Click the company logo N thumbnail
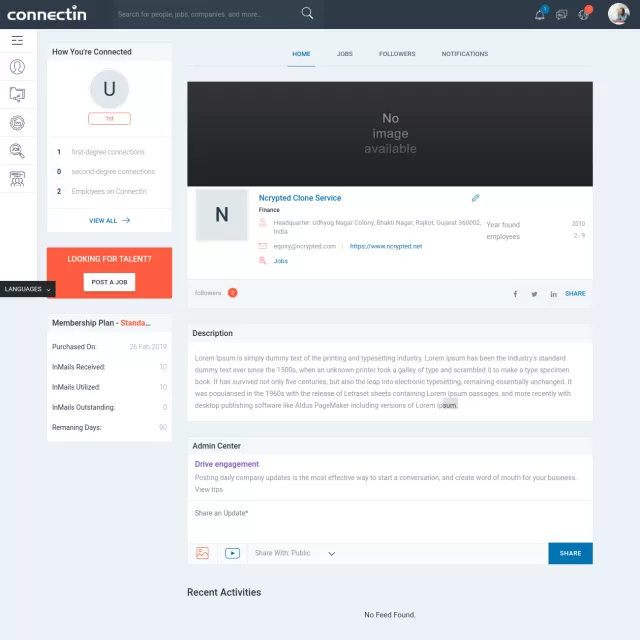Image resolution: width=640 pixels, height=640 pixels. pos(222,214)
